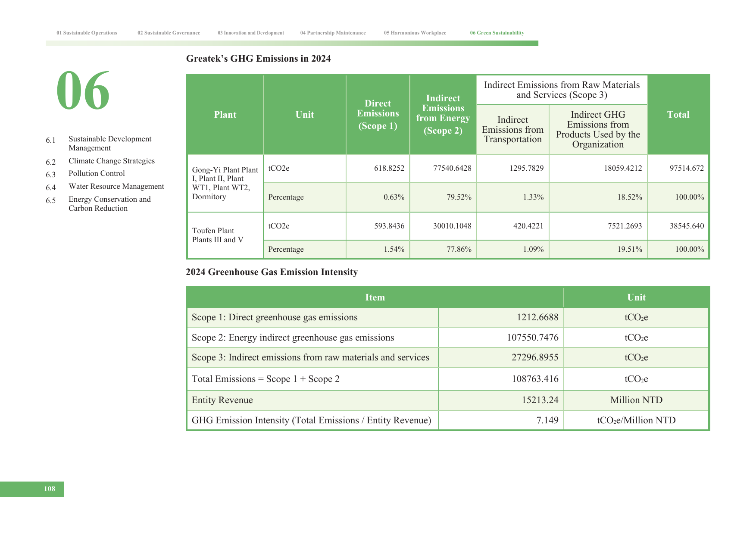The width and height of the screenshot is (756, 535).
Task: Select the 06 Green Sustainability tab
Action: [497, 33]
